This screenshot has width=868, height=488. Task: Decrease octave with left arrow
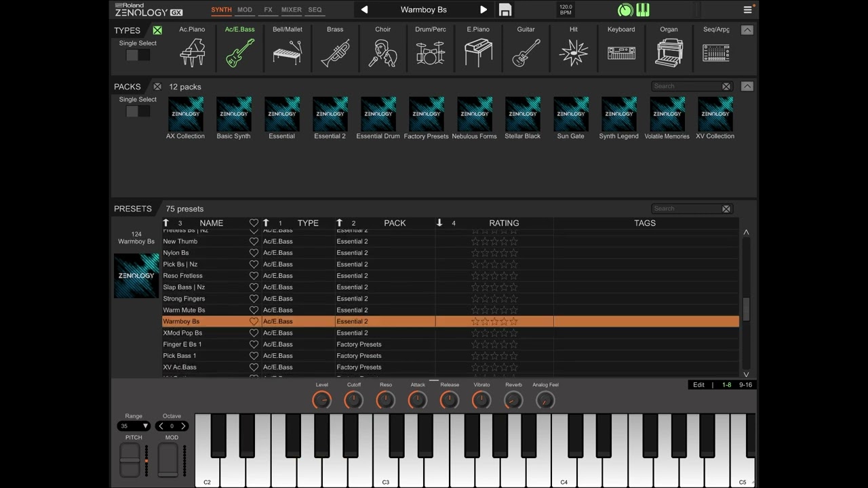(x=161, y=426)
